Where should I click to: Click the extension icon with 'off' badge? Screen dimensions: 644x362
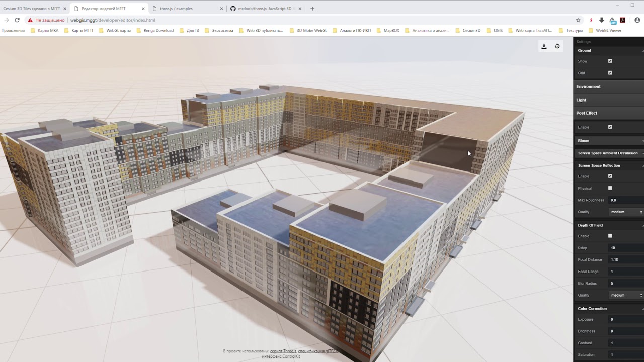[x=612, y=20]
